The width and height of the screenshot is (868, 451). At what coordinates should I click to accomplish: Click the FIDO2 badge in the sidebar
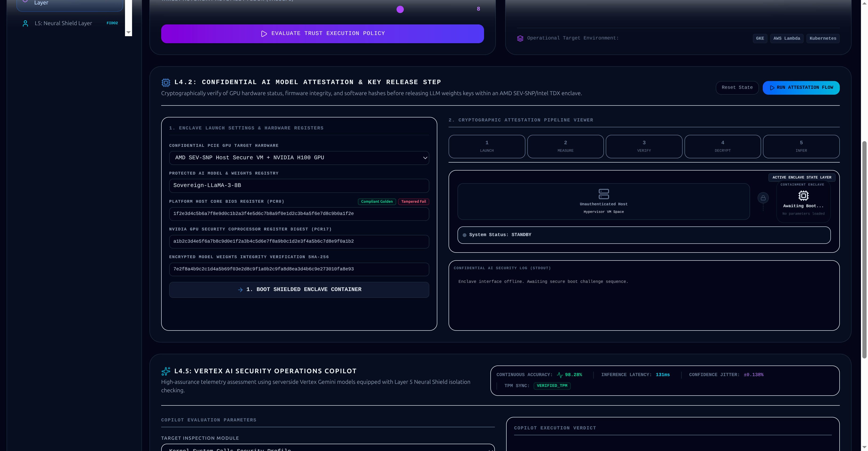click(112, 23)
